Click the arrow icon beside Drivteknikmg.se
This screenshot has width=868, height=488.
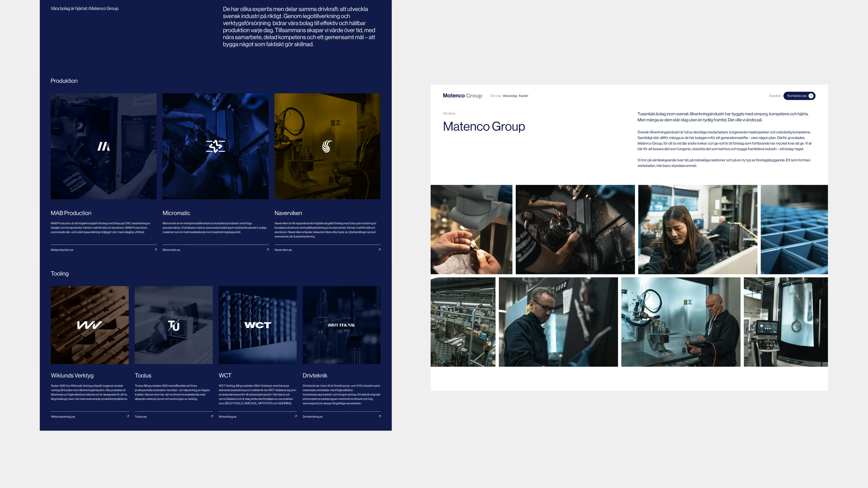(380, 416)
